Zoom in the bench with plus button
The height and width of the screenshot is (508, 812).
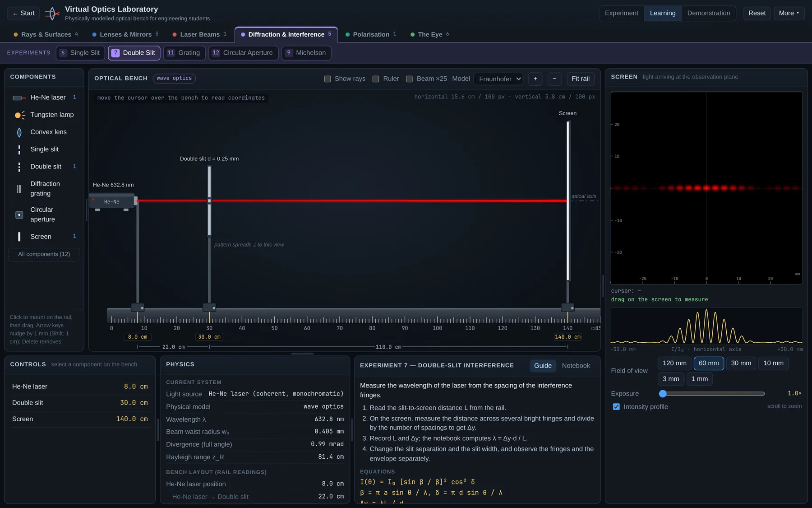click(535, 79)
